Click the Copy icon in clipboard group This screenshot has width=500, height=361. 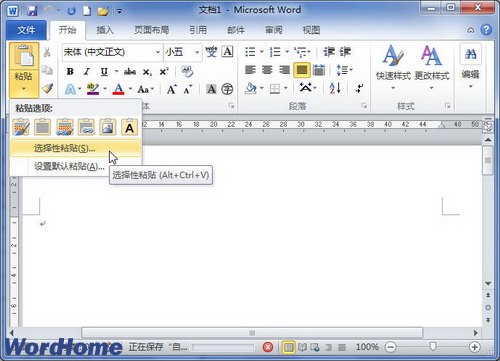point(47,70)
